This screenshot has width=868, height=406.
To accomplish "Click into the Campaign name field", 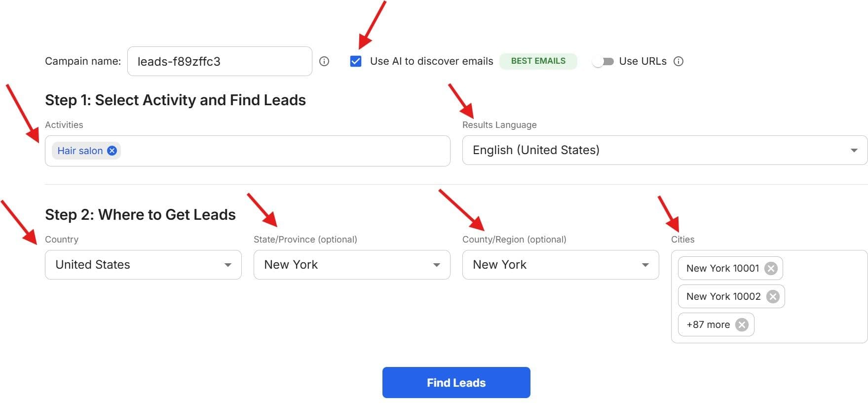I will point(220,61).
